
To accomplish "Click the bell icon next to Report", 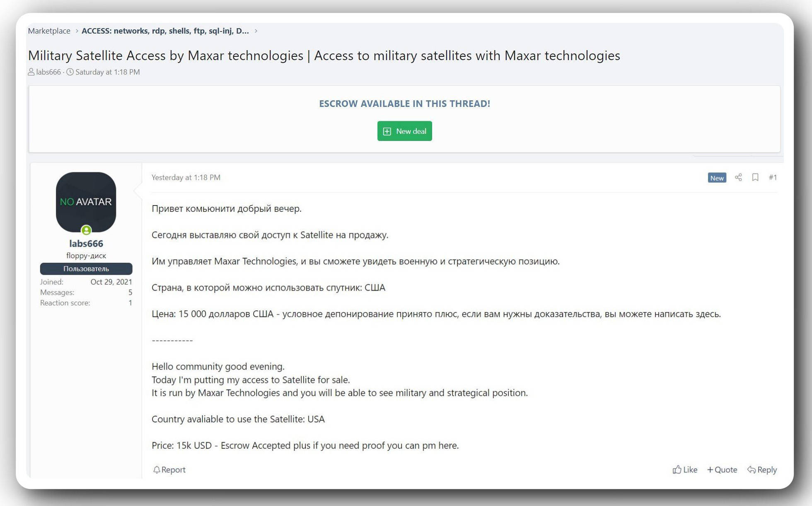I will [x=157, y=470].
